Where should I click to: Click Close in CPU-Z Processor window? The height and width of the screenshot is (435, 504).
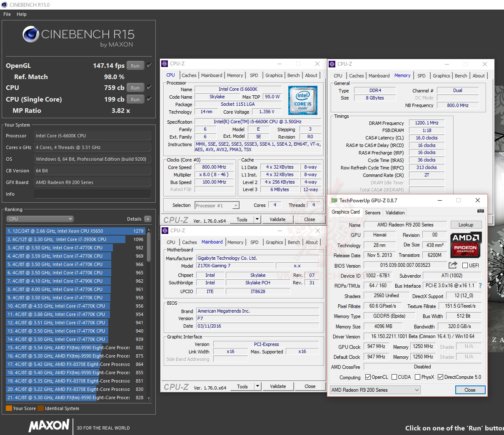click(309, 219)
